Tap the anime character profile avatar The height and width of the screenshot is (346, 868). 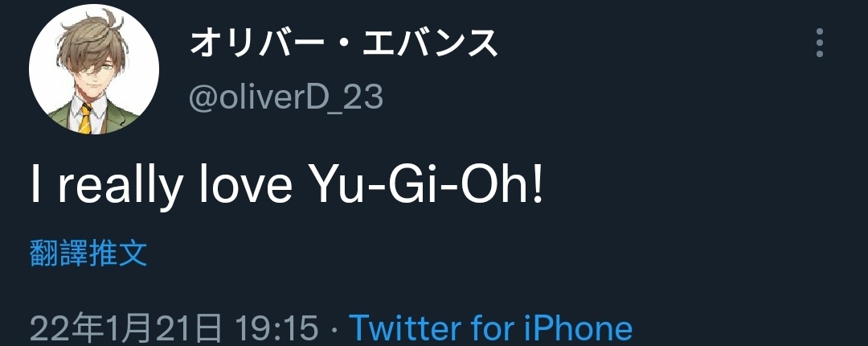coord(93,69)
